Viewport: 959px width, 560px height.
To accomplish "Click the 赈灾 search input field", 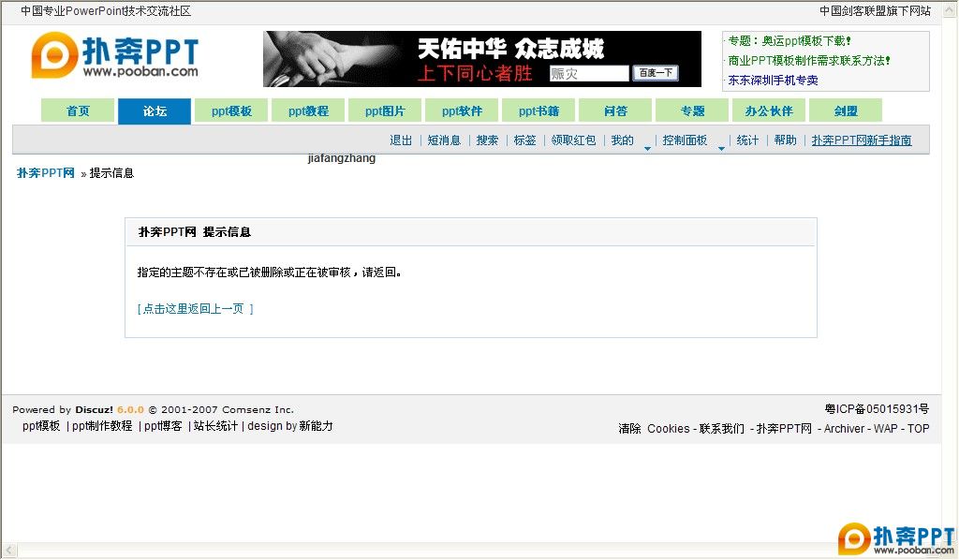I will (589, 73).
